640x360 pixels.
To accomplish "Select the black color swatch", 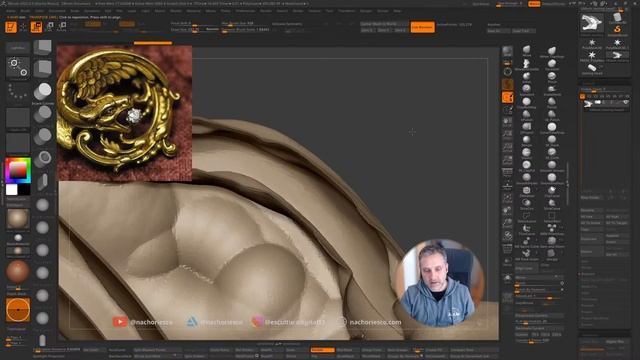I will [24, 189].
